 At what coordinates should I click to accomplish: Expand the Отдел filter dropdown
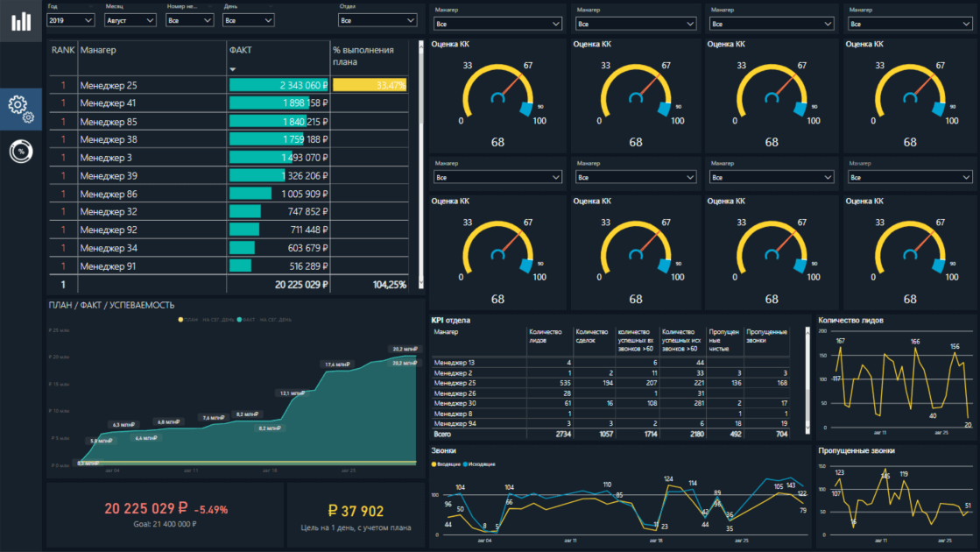[x=377, y=19]
